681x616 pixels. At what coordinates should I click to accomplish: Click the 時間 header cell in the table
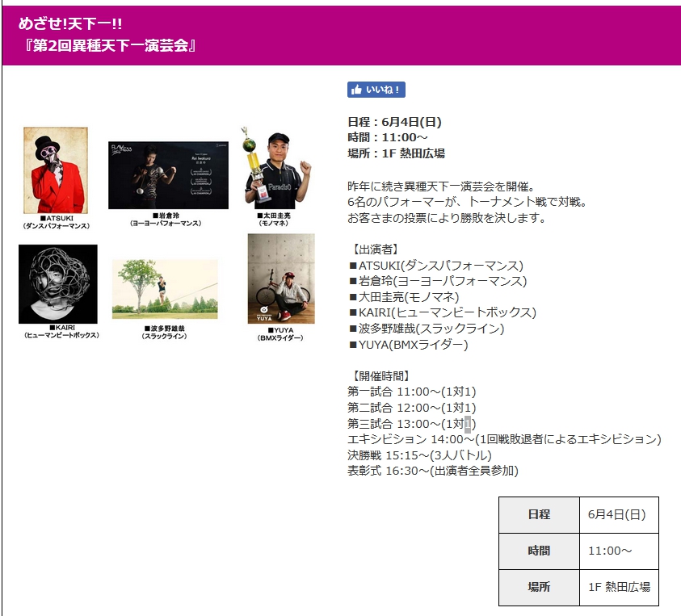[x=539, y=551]
